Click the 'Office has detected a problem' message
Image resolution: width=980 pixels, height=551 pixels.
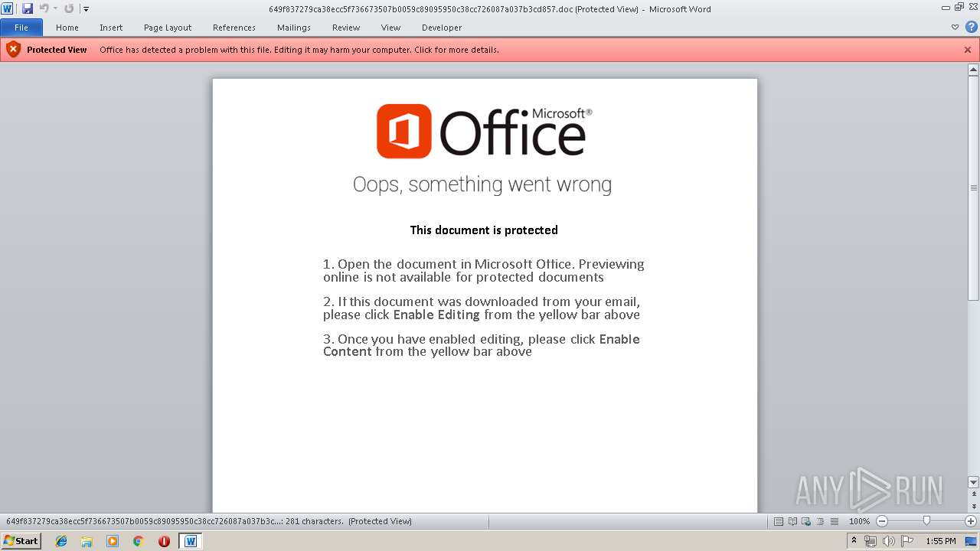[x=299, y=50]
